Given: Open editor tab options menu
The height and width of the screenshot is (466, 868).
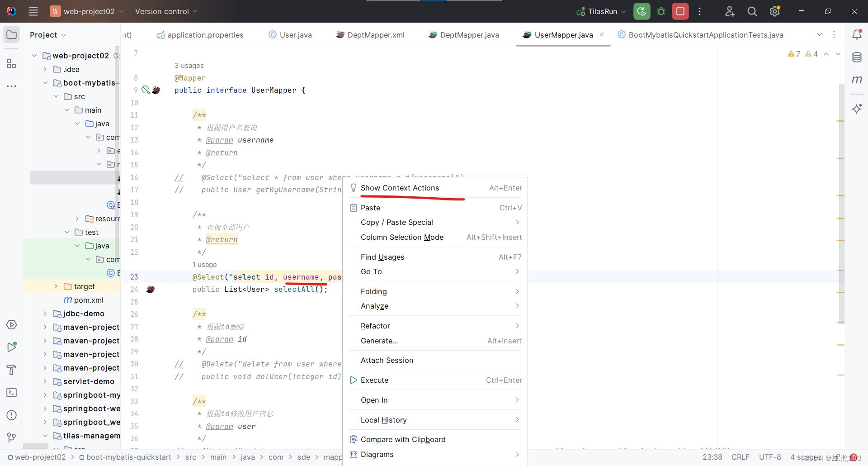Looking at the screenshot, I should 834,34.
